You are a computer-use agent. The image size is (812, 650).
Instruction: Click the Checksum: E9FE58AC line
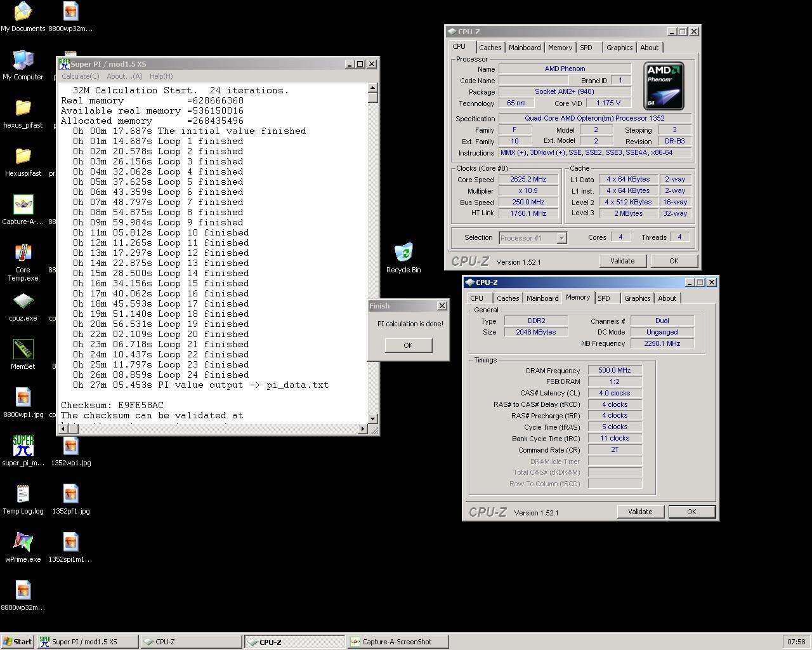pyautogui.click(x=112, y=406)
